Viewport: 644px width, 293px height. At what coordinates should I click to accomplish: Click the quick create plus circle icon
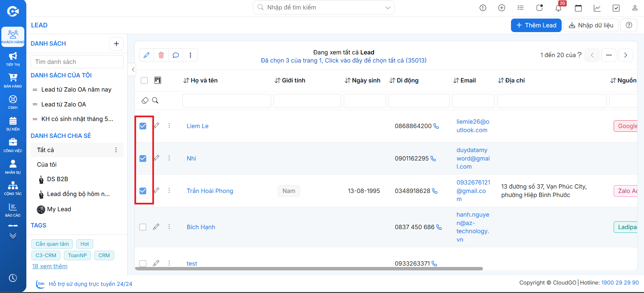tap(501, 8)
